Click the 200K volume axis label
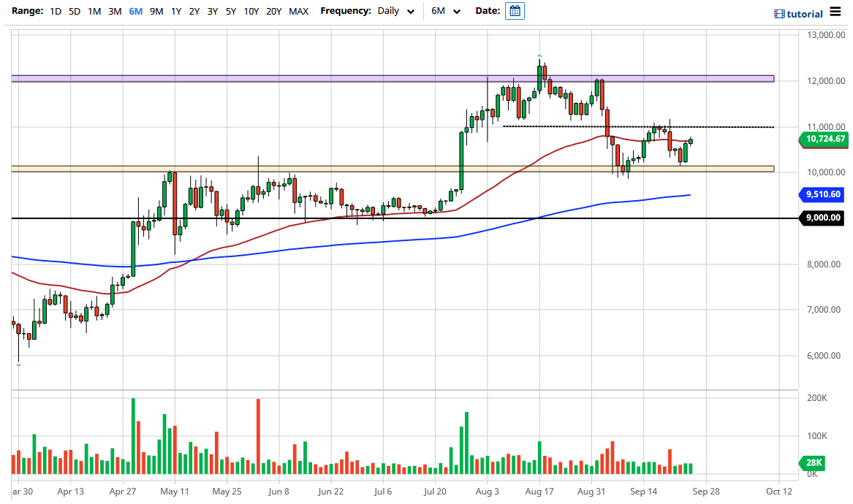853x504 pixels. coord(816,398)
